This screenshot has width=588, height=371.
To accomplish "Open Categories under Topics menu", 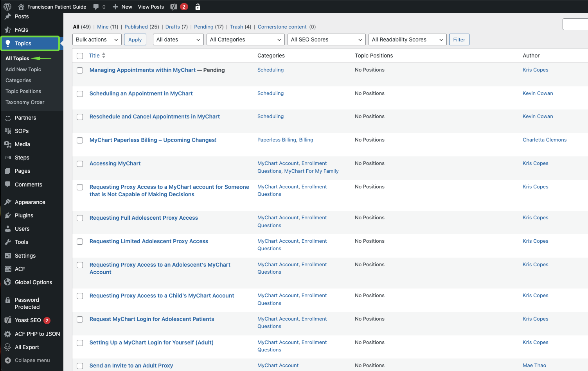I will [x=18, y=80].
